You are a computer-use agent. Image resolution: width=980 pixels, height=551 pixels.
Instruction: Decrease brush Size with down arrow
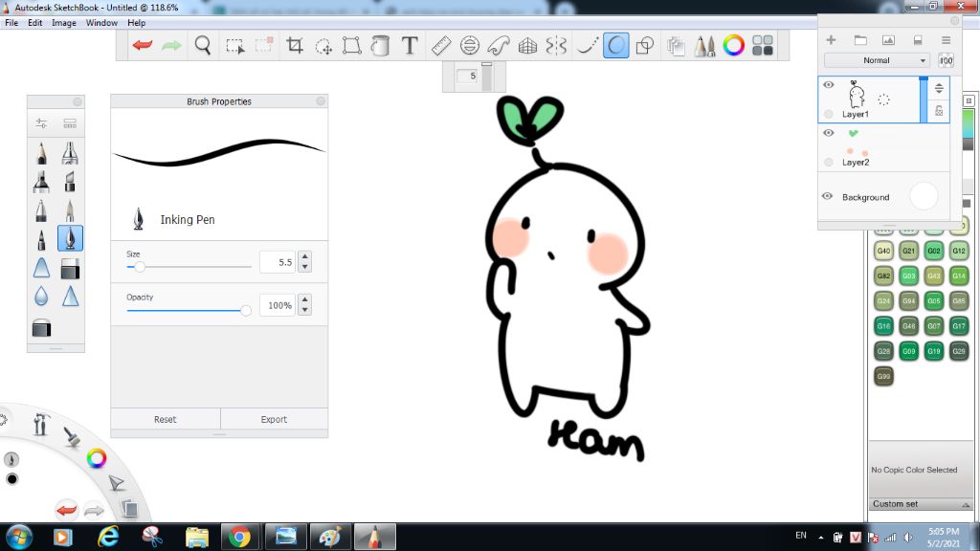[304, 267]
